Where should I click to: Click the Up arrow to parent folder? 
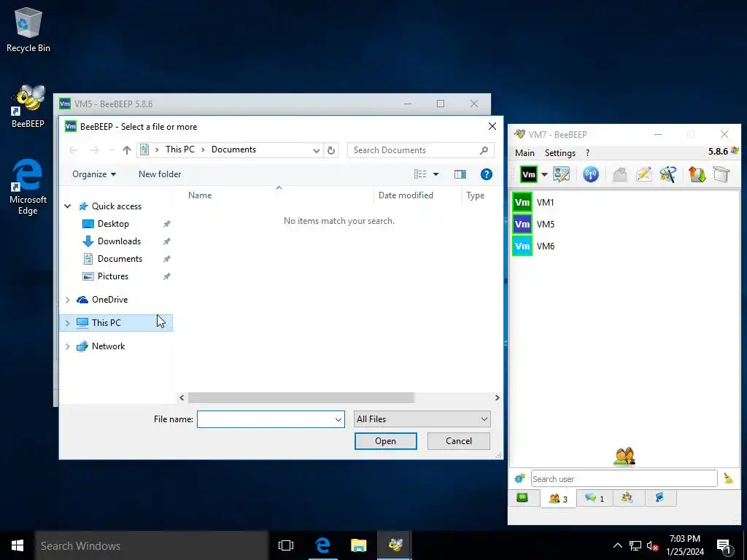[126, 150]
